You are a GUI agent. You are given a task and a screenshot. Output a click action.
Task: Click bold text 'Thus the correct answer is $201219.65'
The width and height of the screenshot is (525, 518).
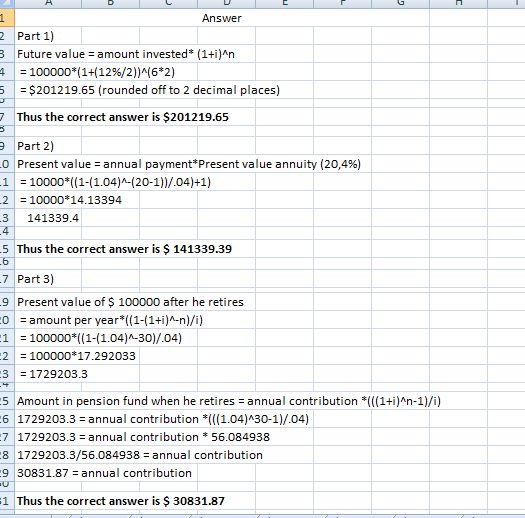pyautogui.click(x=123, y=117)
